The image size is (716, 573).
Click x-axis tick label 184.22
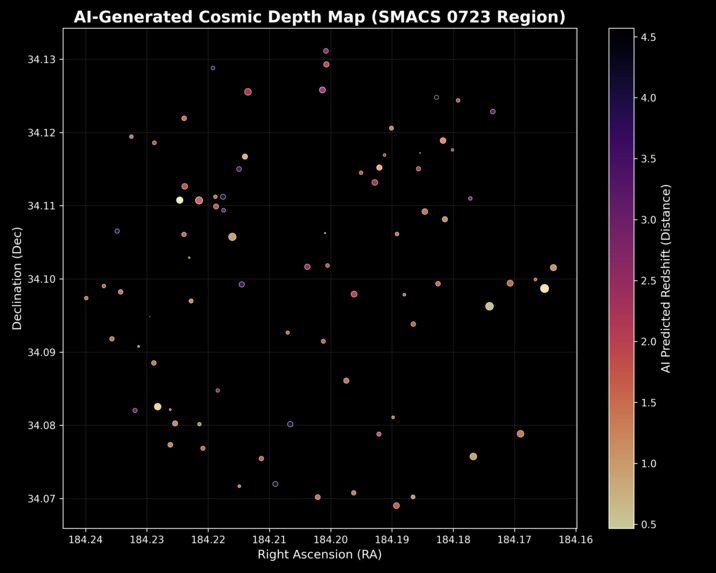[208, 540]
